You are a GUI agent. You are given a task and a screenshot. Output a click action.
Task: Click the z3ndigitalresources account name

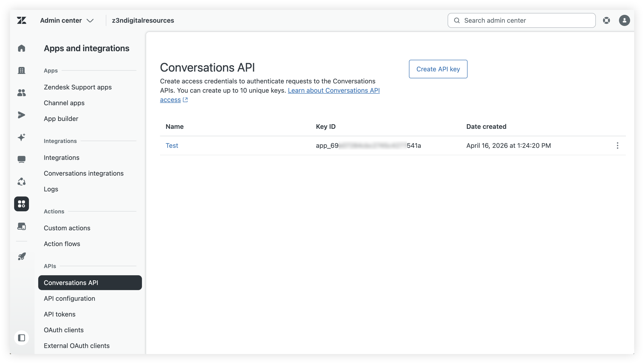tap(143, 20)
